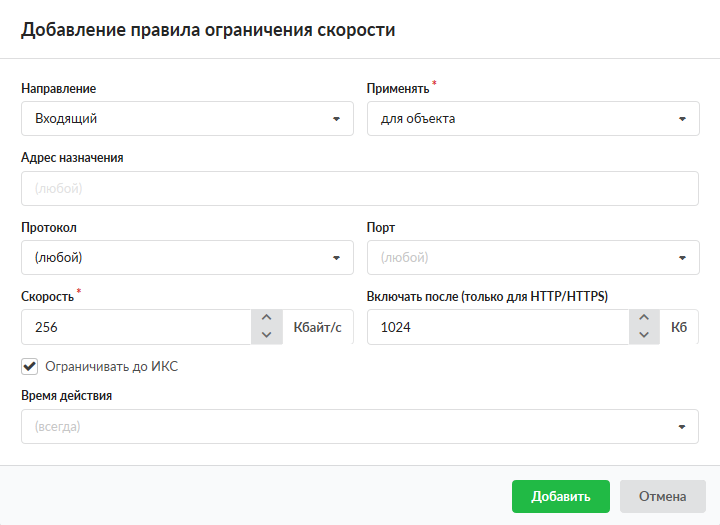The height and width of the screenshot is (525, 720).
Task: Click the Время действия field placeholder (всегда)
Action: tap(58, 426)
